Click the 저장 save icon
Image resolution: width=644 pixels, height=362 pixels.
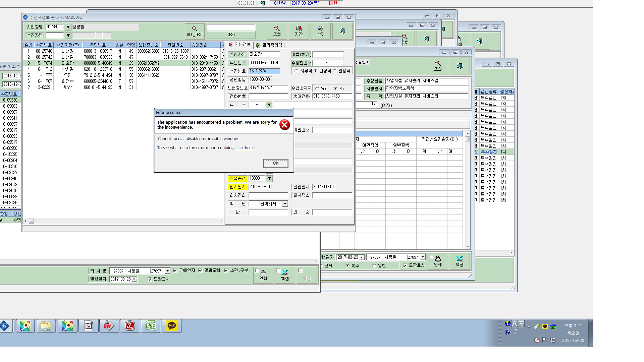299,28
